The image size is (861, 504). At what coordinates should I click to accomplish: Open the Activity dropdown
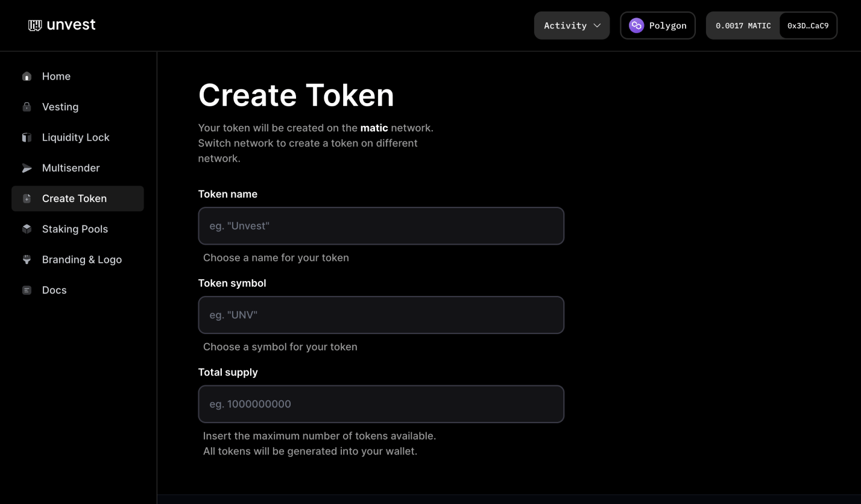pos(572,25)
